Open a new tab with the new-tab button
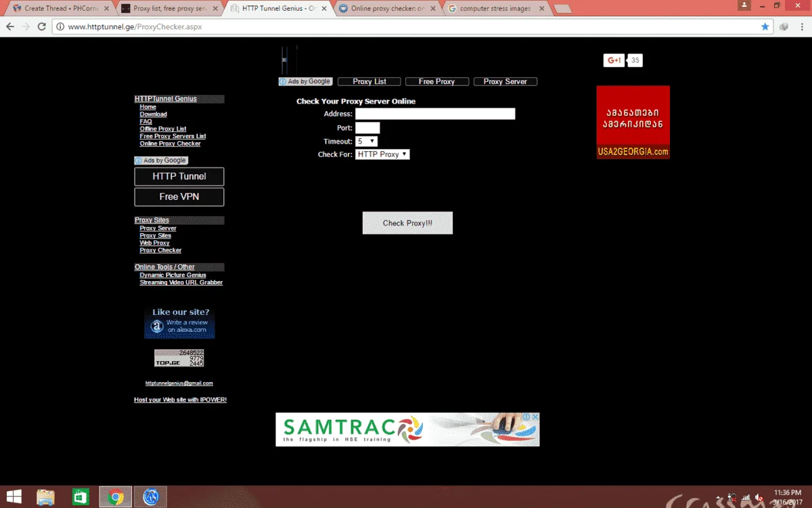This screenshot has height=508, width=812. 562,9
